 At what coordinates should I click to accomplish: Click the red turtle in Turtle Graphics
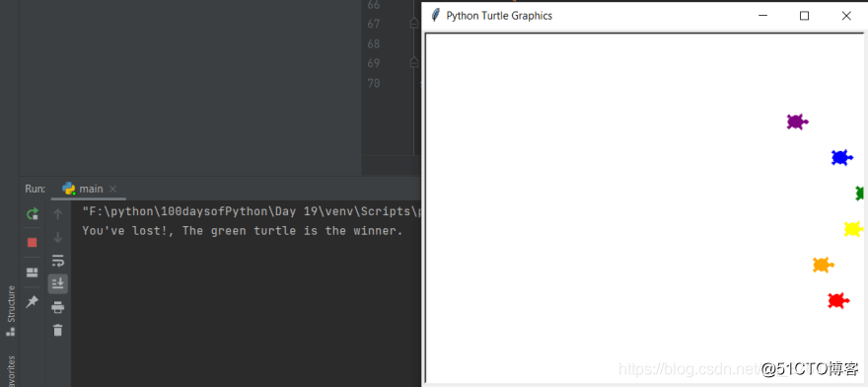tap(838, 300)
